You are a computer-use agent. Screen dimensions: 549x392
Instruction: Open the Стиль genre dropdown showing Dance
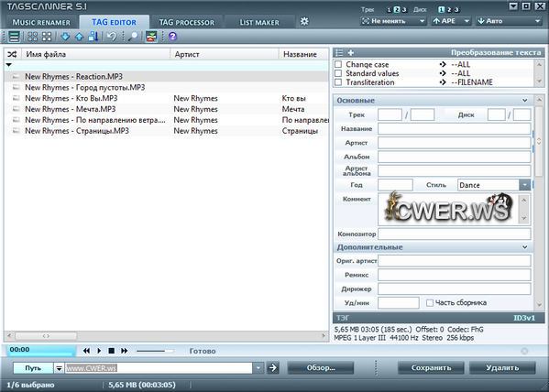525,185
